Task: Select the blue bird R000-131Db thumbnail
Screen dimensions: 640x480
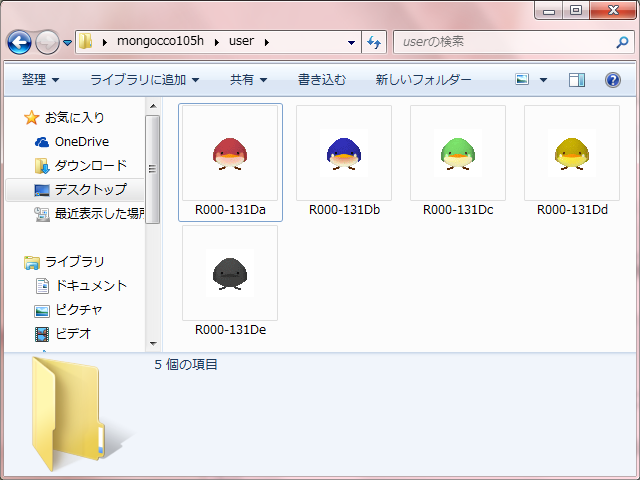Action: click(344, 153)
